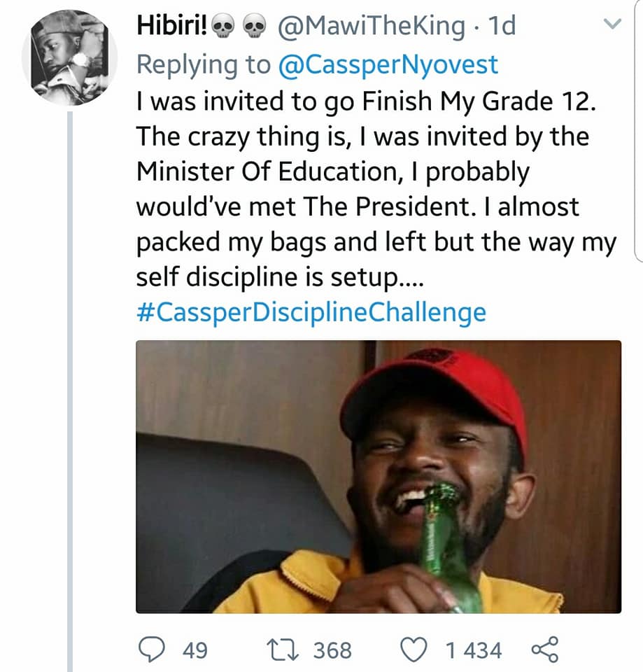Select the tweet body text
The width and height of the screenshot is (643, 672).
click(376, 188)
